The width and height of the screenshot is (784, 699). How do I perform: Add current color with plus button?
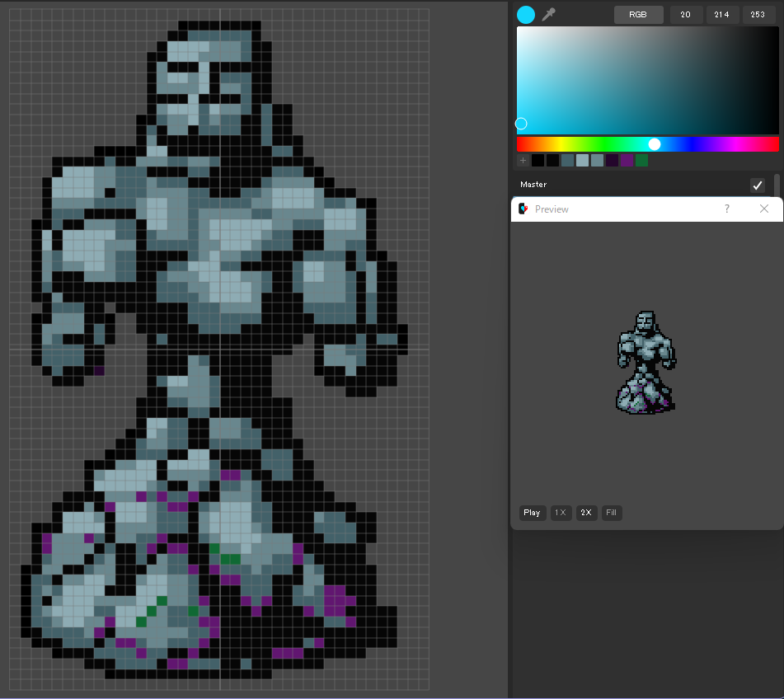(x=523, y=161)
